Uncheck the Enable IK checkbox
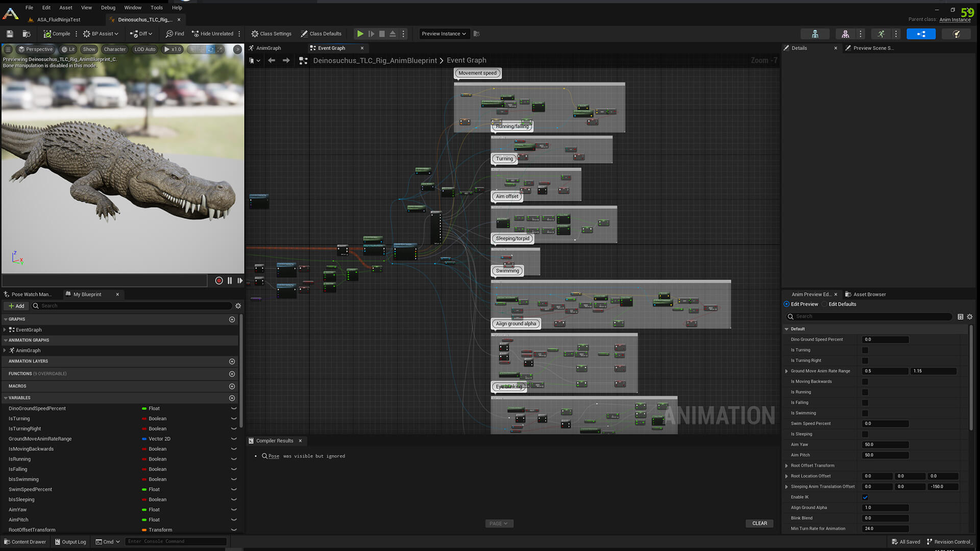 (x=865, y=497)
